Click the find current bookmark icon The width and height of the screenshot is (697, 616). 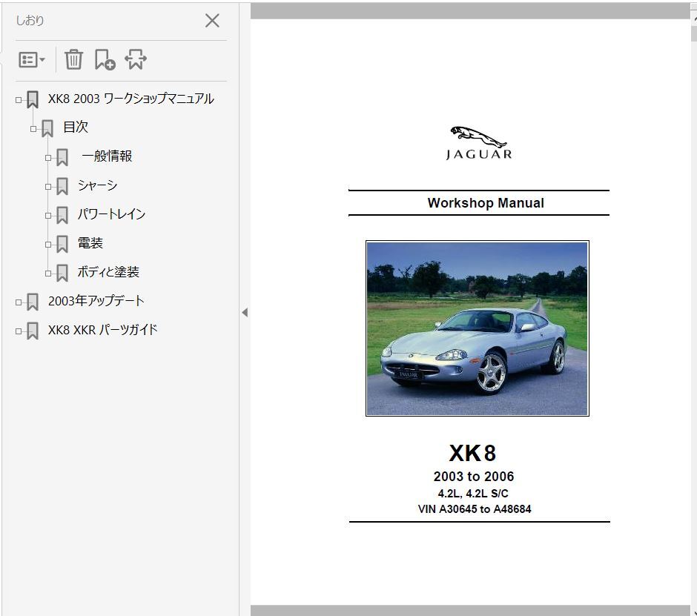click(136, 59)
